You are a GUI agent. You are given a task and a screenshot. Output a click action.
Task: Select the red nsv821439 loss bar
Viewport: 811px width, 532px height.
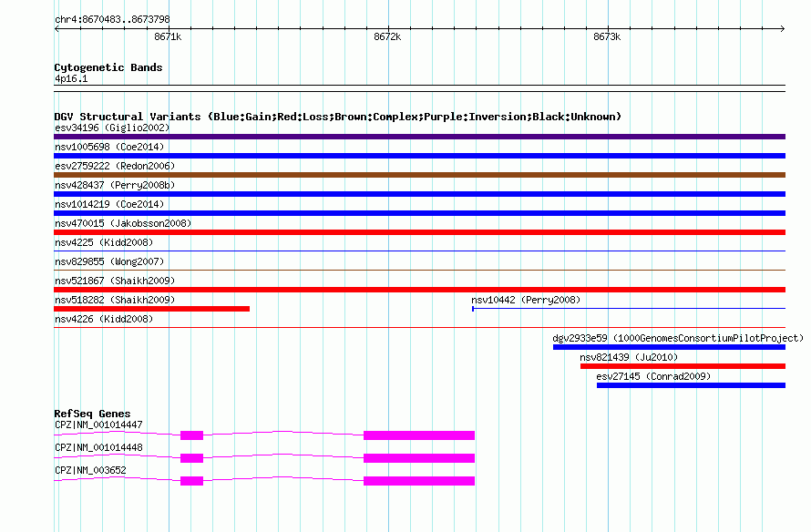[683, 366]
